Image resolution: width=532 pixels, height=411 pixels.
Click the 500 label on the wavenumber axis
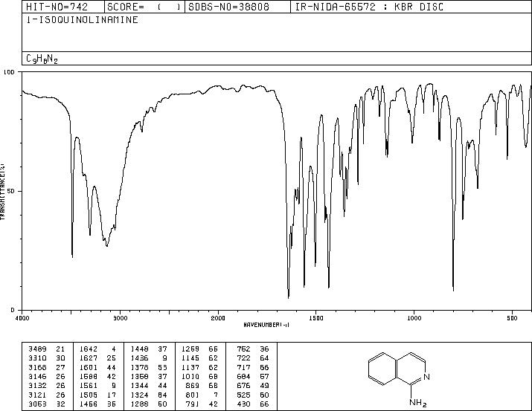click(512, 318)
